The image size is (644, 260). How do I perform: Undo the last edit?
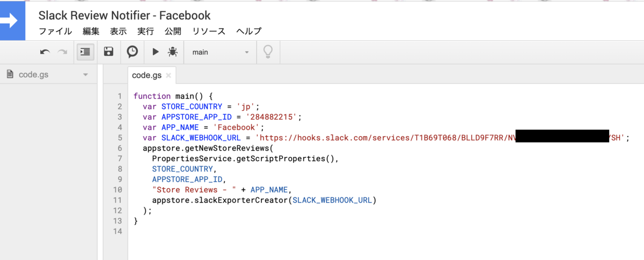45,52
